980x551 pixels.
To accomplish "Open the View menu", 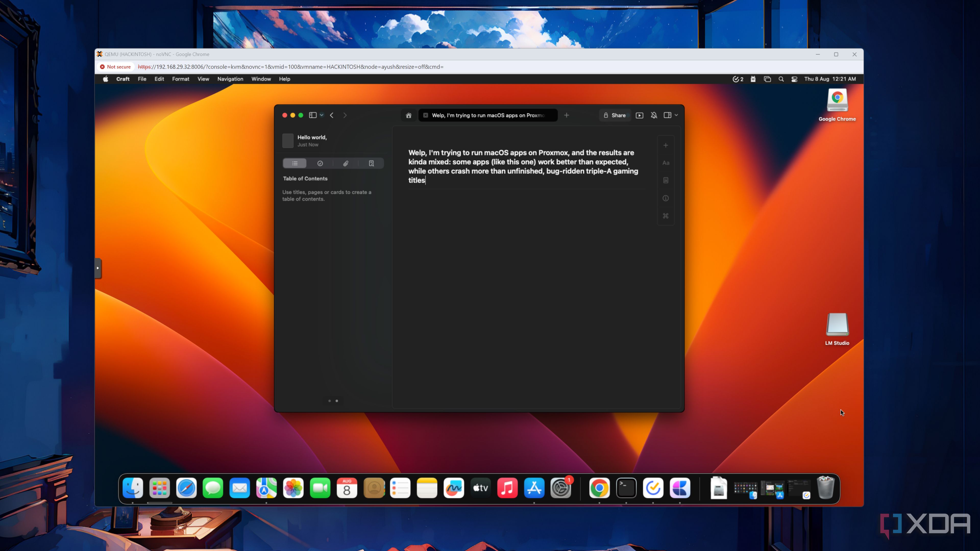I will (203, 79).
